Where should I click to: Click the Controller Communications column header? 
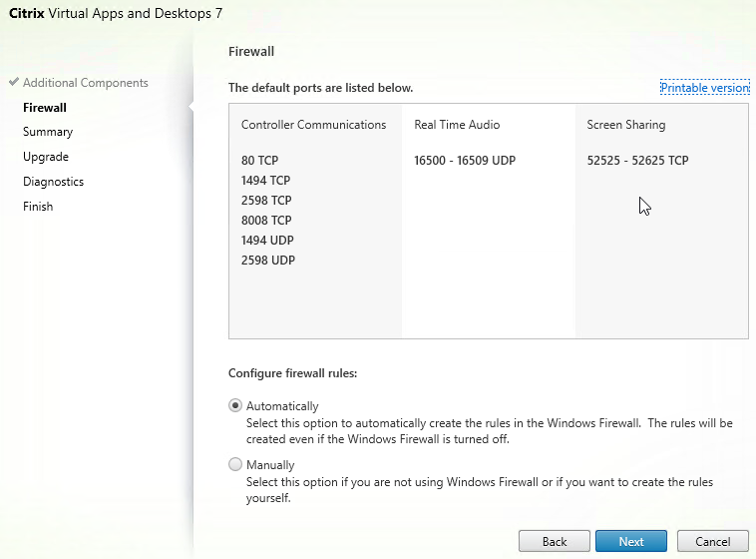314,125
